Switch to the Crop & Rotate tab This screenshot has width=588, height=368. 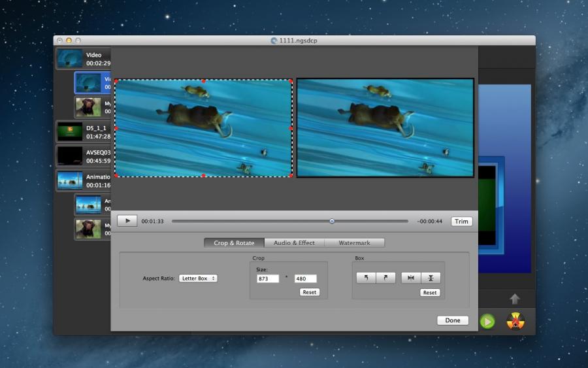[234, 243]
